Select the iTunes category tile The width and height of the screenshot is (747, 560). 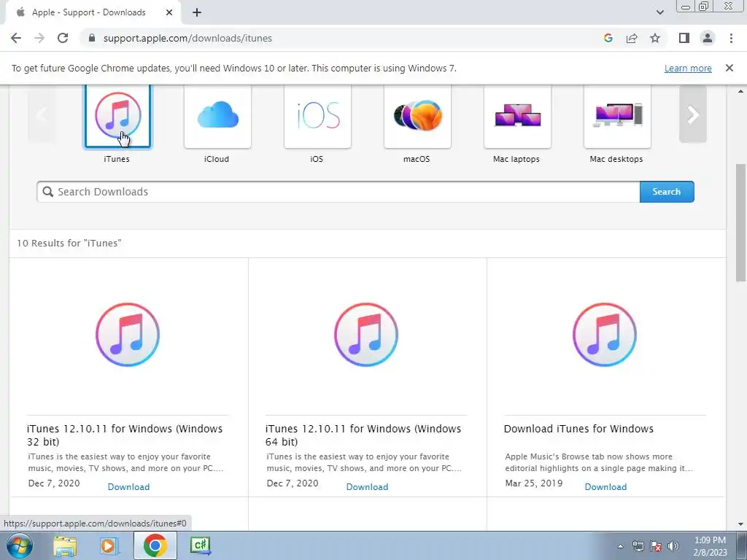click(117, 116)
